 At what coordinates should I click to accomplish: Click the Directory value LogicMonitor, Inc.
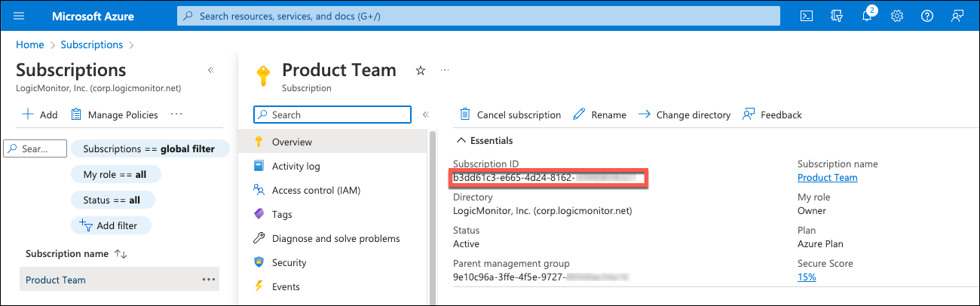pyautogui.click(x=542, y=210)
